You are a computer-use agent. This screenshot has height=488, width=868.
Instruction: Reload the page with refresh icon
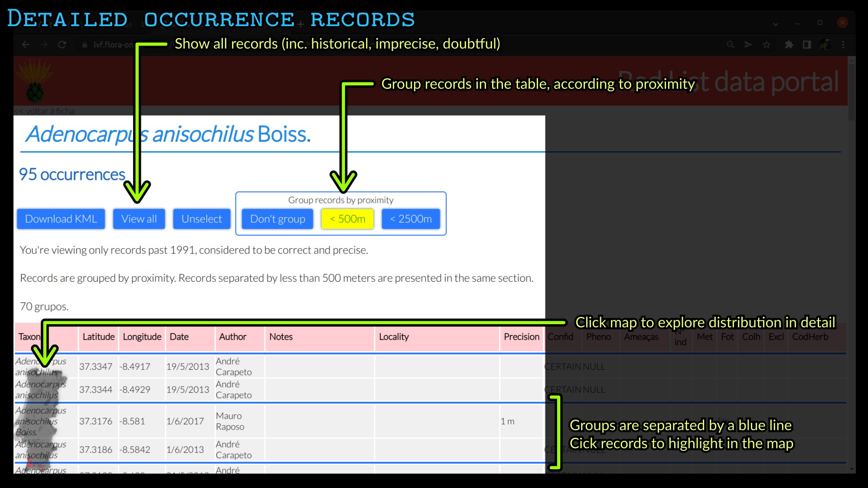[x=62, y=45]
